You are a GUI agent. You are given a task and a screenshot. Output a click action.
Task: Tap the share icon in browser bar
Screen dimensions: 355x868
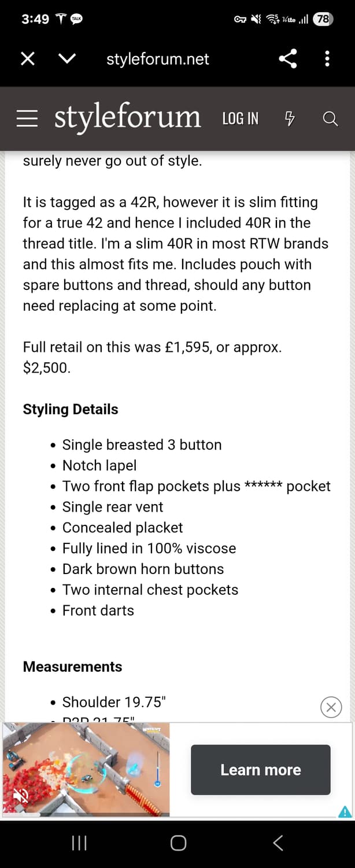pyautogui.click(x=288, y=58)
